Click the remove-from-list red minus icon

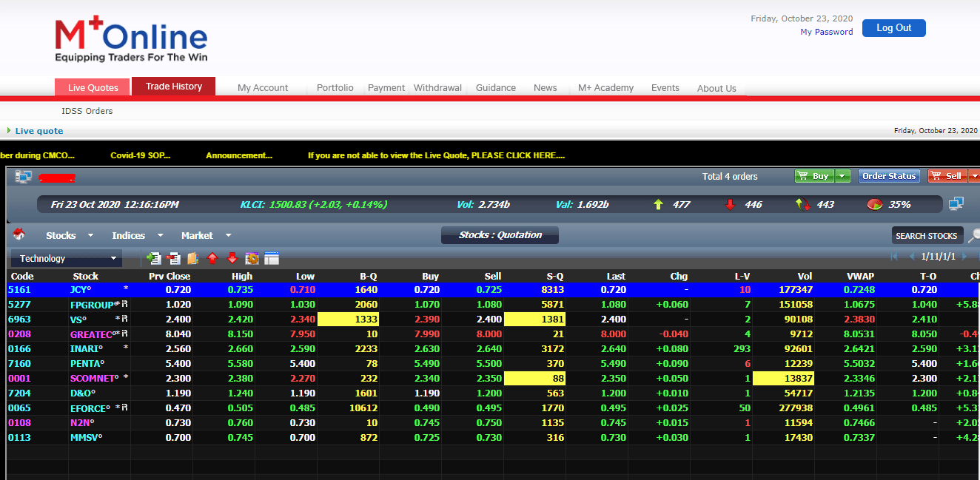point(174,258)
